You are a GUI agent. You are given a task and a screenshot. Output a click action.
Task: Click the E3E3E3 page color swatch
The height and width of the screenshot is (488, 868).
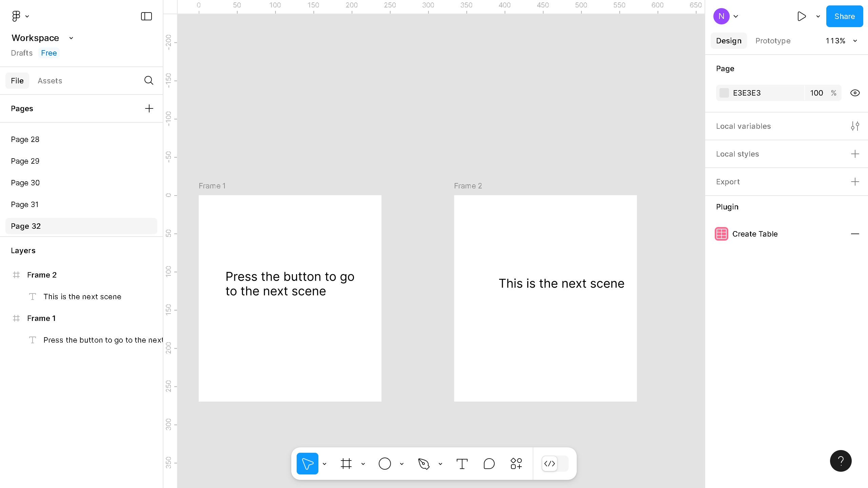(x=724, y=93)
